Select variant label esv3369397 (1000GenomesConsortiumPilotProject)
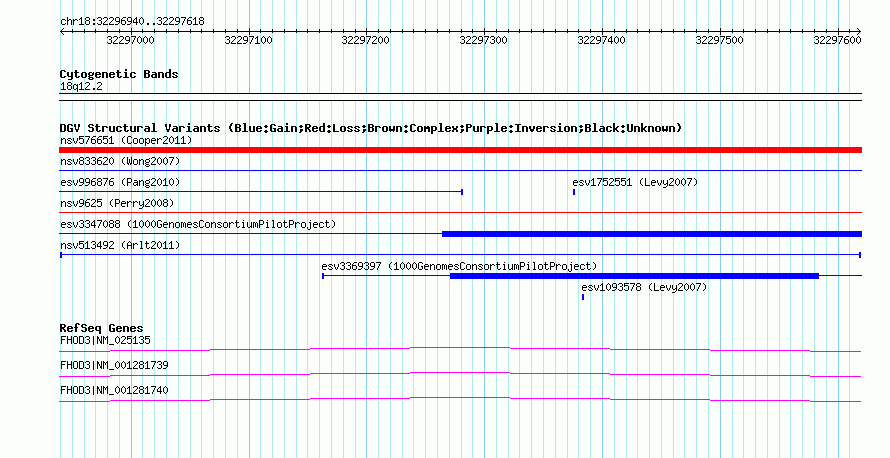Viewport: 890px width, 458px height. click(459, 266)
